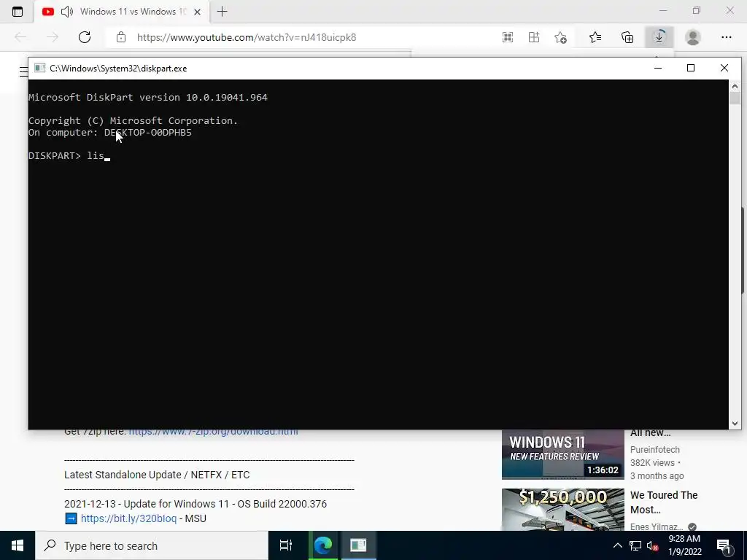This screenshot has width=747, height=560.
Task: Click the DiskPart version text line
Action: 147,97
